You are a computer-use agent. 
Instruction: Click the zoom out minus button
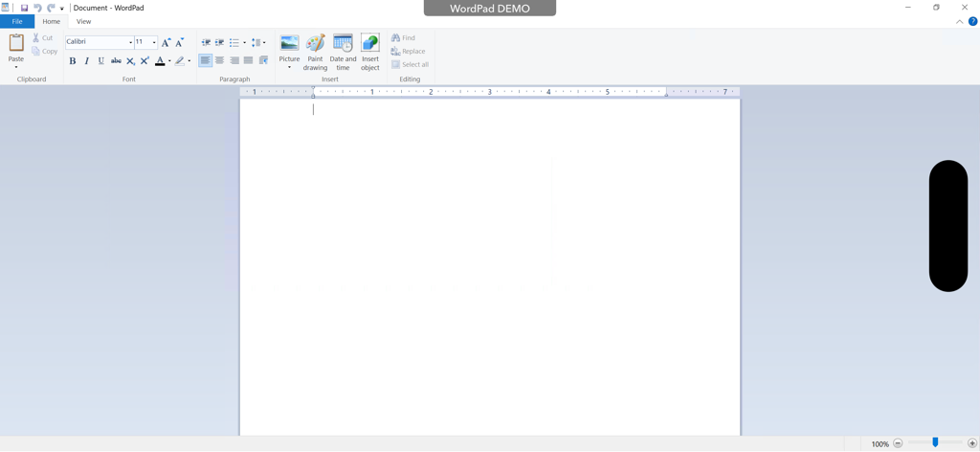pos(898,443)
